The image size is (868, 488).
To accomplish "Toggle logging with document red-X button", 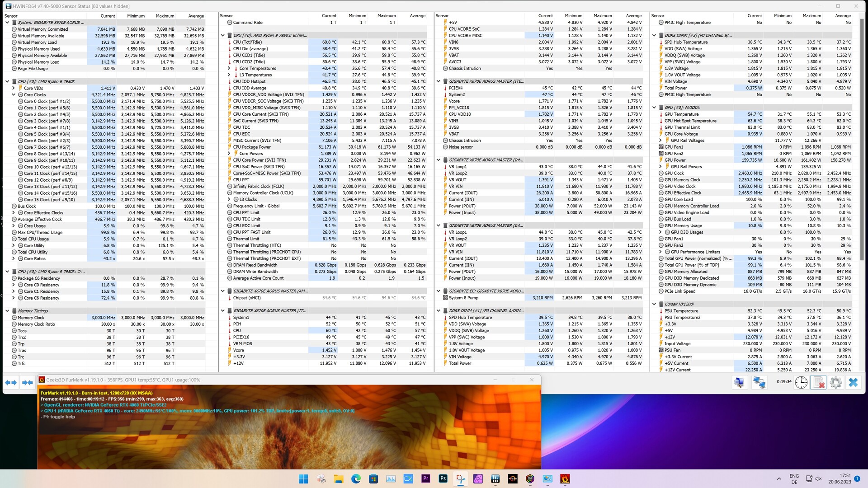I will [818, 383].
